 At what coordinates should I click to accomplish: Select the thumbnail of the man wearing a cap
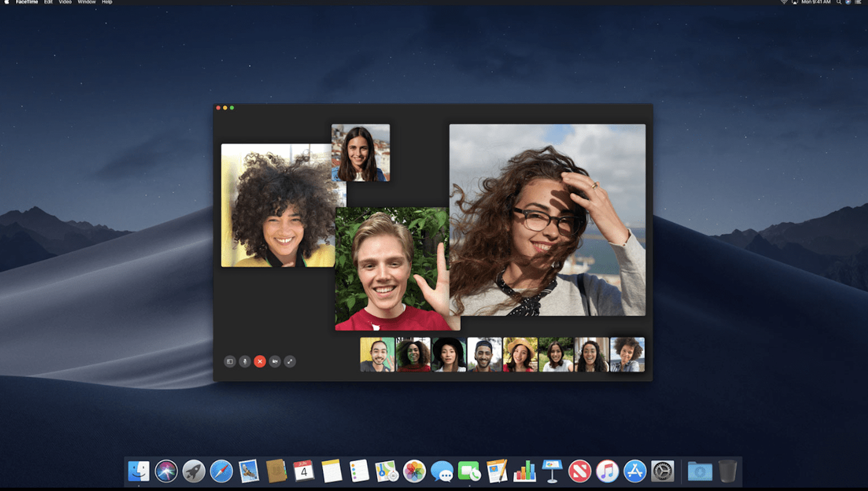[485, 354]
